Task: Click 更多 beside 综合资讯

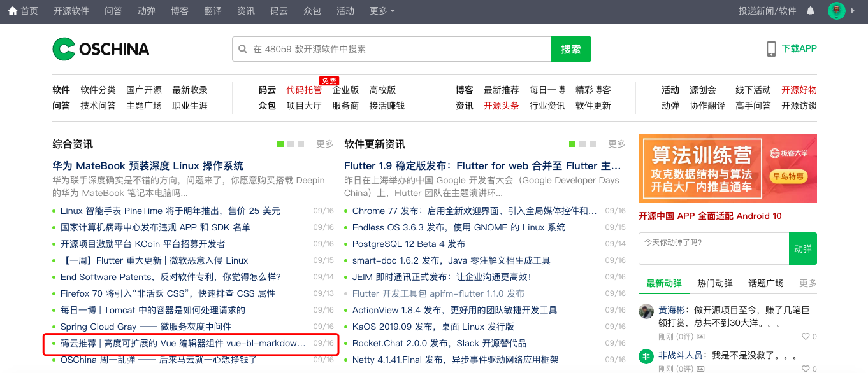Action: coord(325,144)
